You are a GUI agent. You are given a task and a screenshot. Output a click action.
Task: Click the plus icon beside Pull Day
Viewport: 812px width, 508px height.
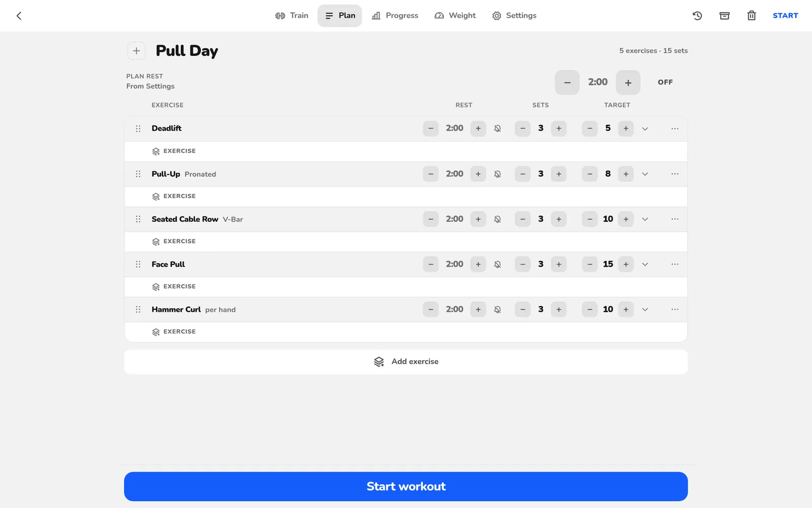[x=137, y=51]
